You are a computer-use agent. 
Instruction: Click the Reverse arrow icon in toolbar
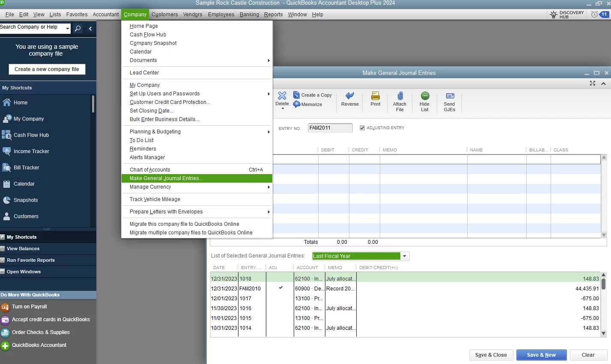[x=350, y=96]
